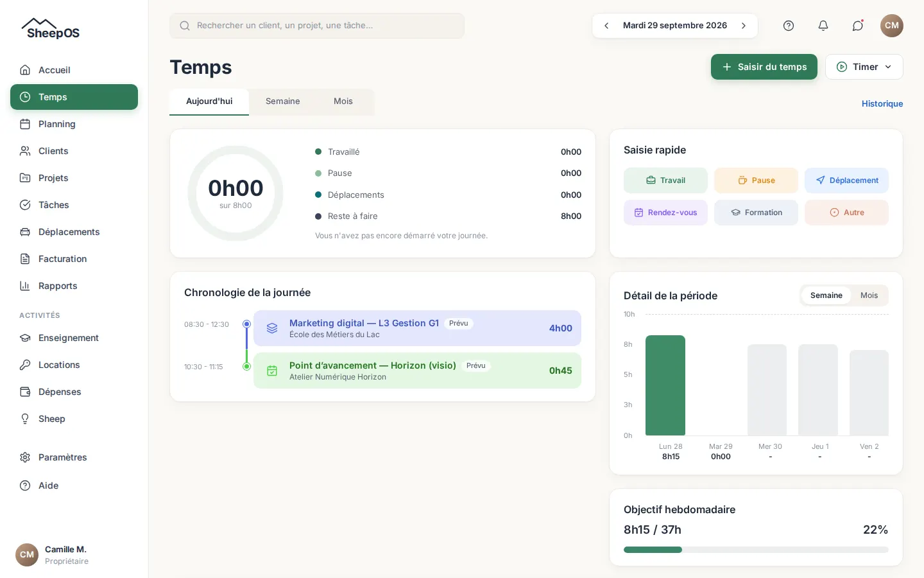Open Tâches in the sidebar
The width and height of the screenshot is (924, 578).
[74, 205]
